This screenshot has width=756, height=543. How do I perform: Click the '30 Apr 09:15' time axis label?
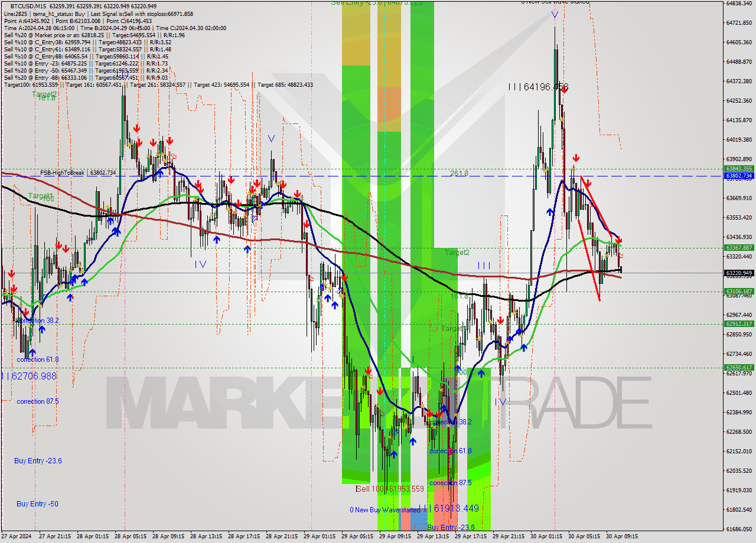[x=621, y=537]
